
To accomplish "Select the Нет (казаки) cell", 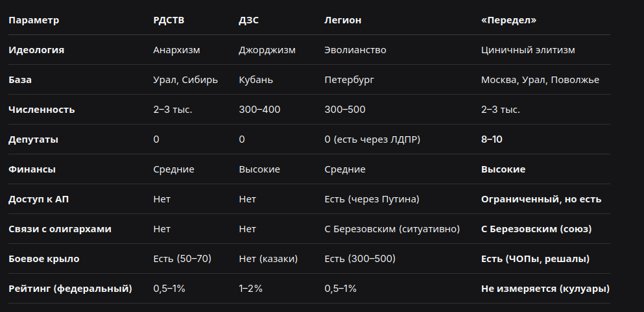I will 268,259.
